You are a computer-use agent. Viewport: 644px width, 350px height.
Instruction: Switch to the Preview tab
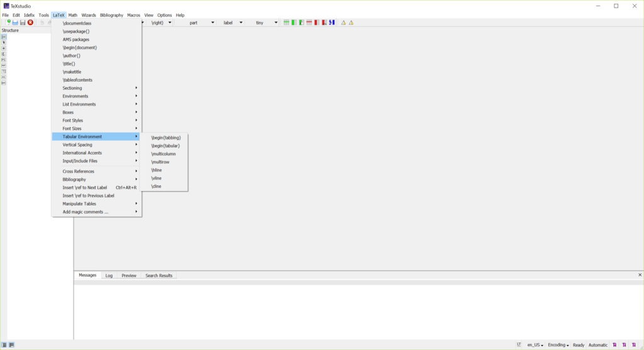click(128, 275)
